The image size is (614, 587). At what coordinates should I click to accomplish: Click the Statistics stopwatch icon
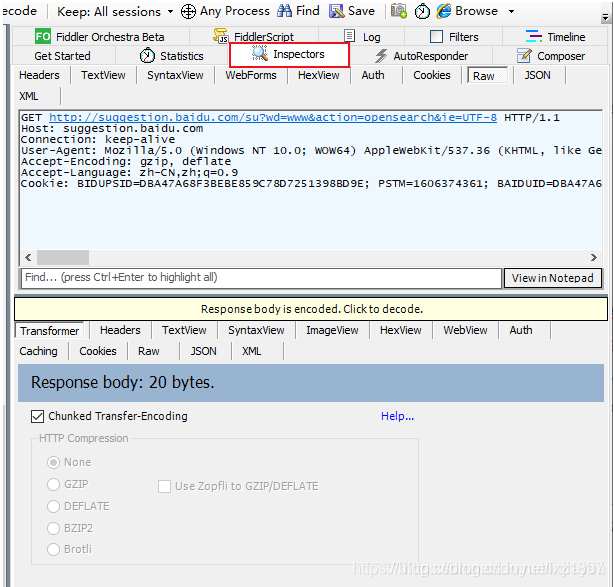tap(147, 55)
